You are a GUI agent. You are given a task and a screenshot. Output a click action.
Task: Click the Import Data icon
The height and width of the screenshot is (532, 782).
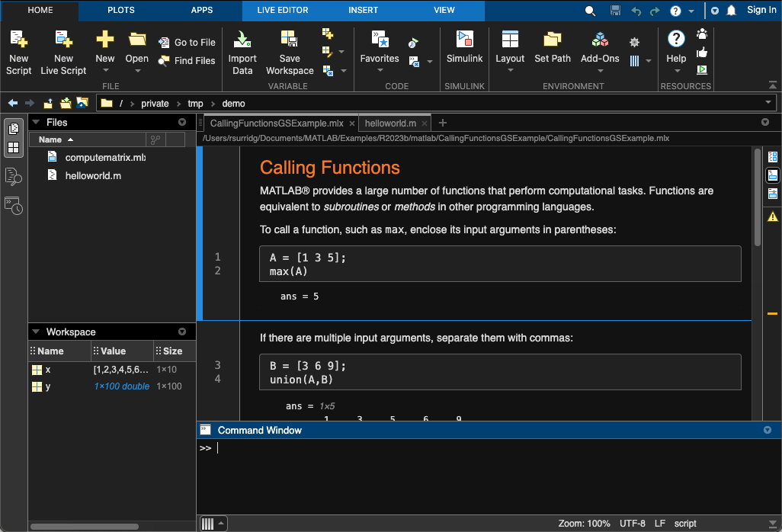pyautogui.click(x=242, y=40)
